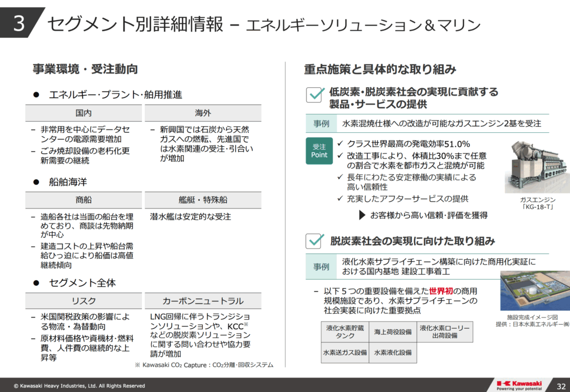570x392 pixels.
Task: Click the caption 施設完成イメージ図
Action: [x=532, y=317]
